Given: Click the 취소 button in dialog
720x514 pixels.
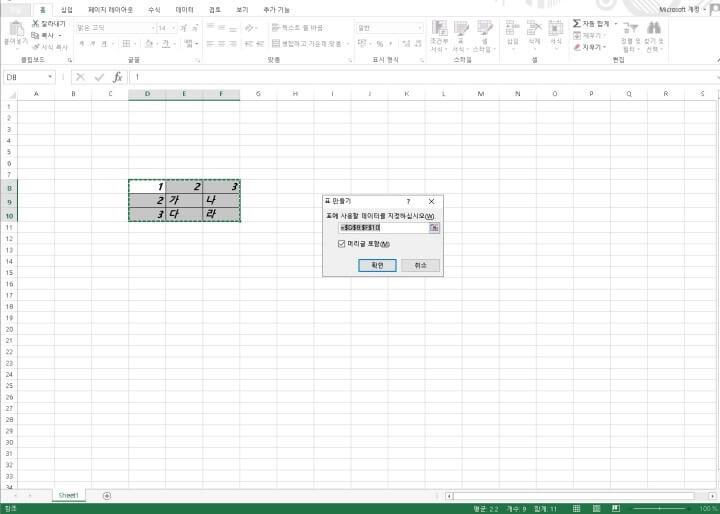Looking at the screenshot, I should tap(420, 265).
